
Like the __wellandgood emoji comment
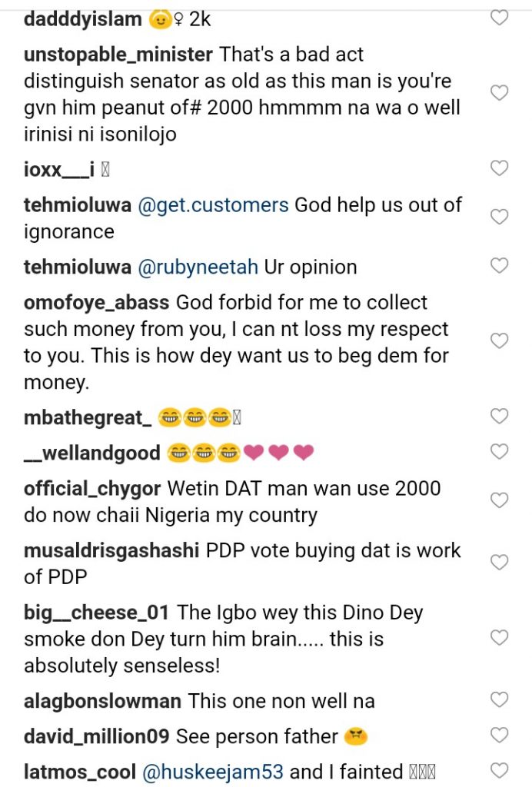[x=500, y=451]
